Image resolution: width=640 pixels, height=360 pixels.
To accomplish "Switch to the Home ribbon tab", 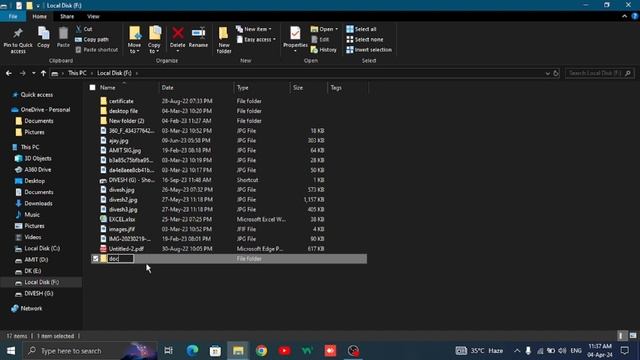I will click(40, 16).
